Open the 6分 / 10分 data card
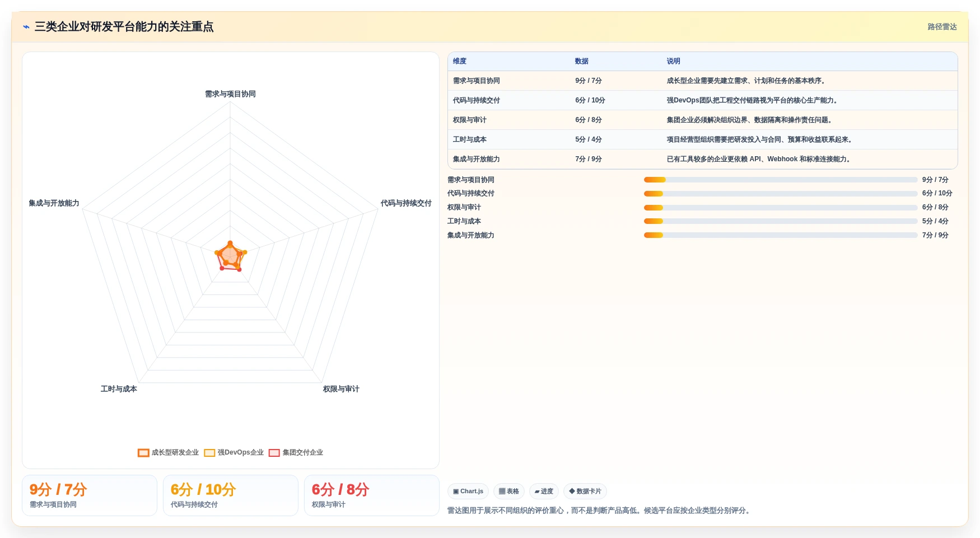Screen dimensions: 980x538 (231, 495)
